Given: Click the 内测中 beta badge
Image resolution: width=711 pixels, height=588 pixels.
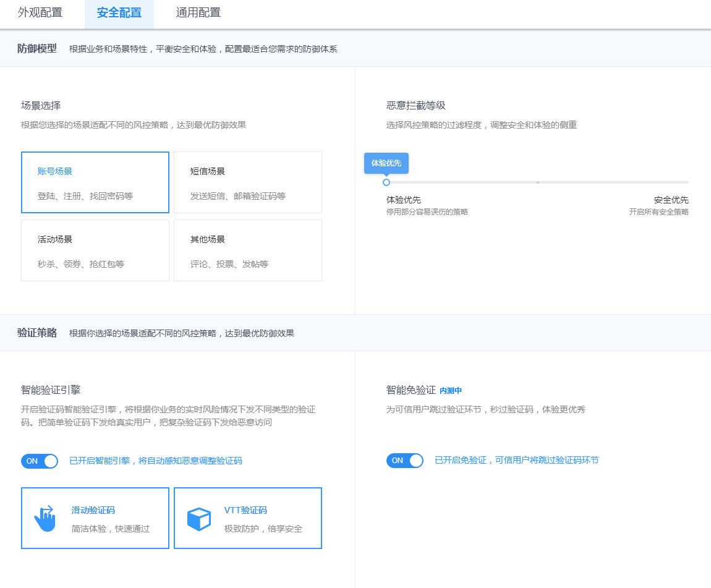Looking at the screenshot, I should click(x=451, y=391).
